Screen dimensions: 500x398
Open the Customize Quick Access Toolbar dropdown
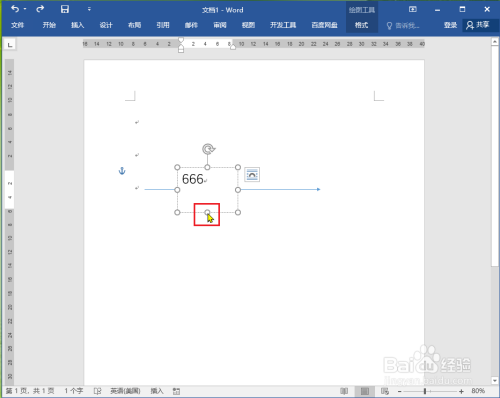[89, 9]
